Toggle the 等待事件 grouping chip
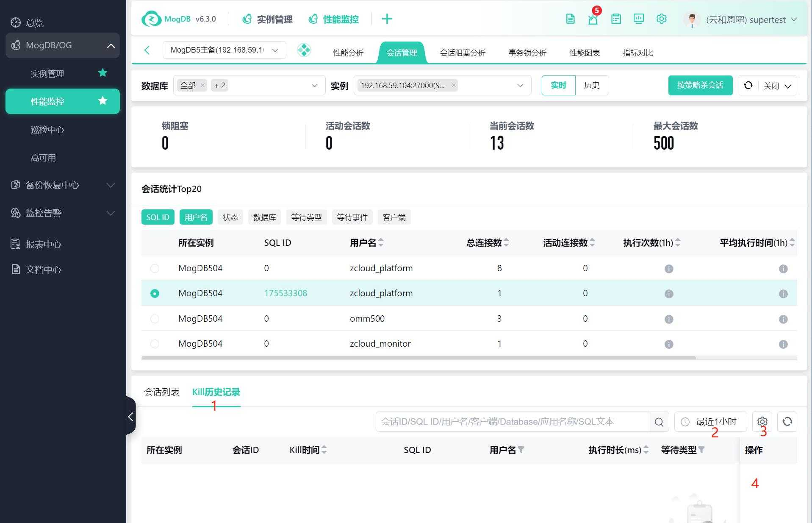 pyautogui.click(x=352, y=217)
